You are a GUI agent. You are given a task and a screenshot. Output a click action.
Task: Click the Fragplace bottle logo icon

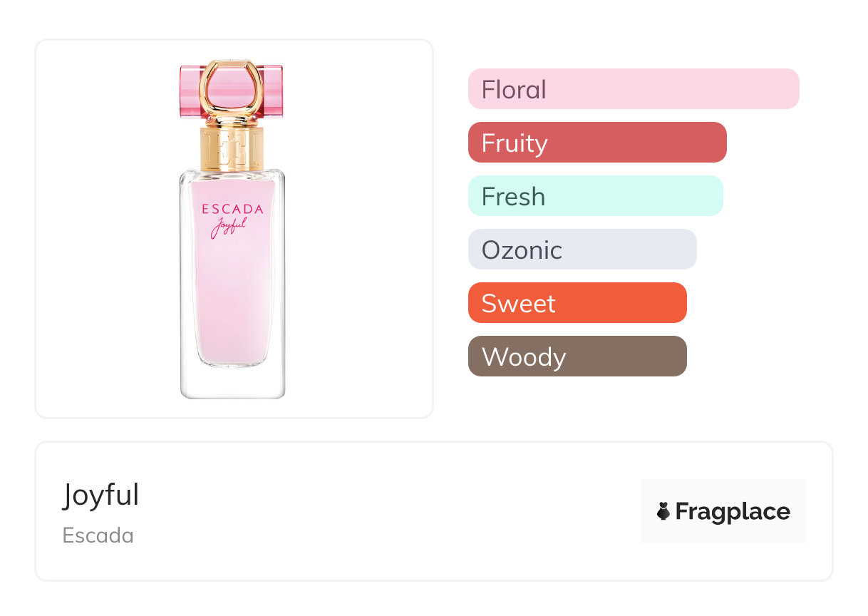[663, 511]
